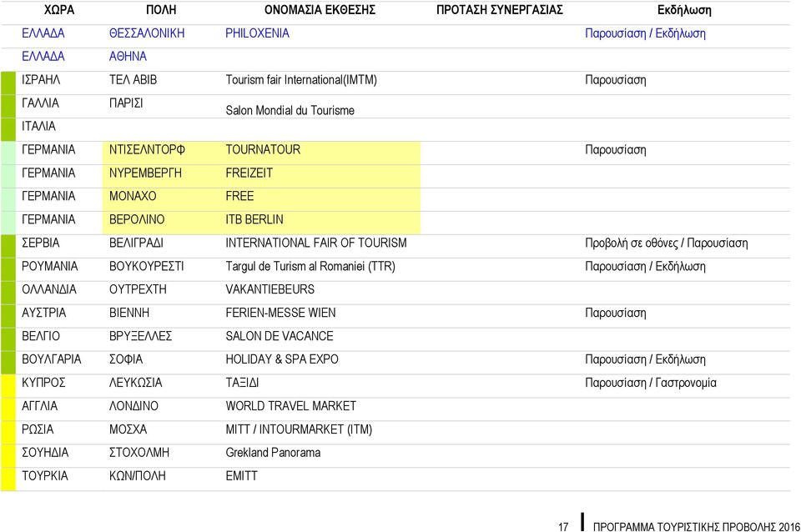Viewport: 801px width, 532px height.
Task: Click the ΒΟΥΚΟΥΡΕΣΤΙ city cell
Action: [x=146, y=267]
